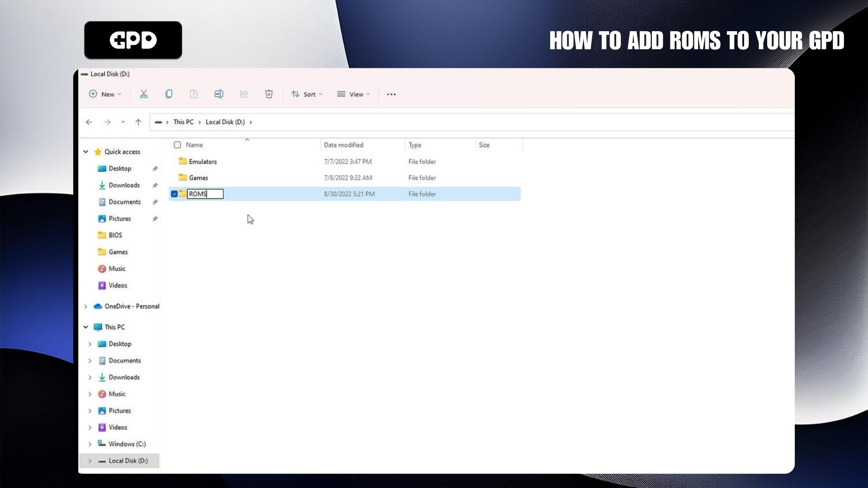Click the Rename icon in toolbar
The height and width of the screenshot is (488, 868).
pyautogui.click(x=219, y=94)
